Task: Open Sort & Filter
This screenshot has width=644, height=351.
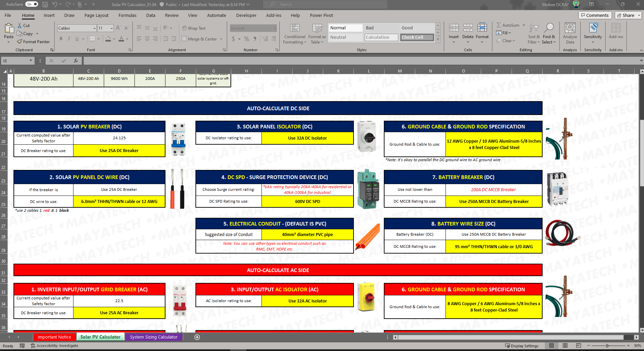Action: tap(533, 33)
